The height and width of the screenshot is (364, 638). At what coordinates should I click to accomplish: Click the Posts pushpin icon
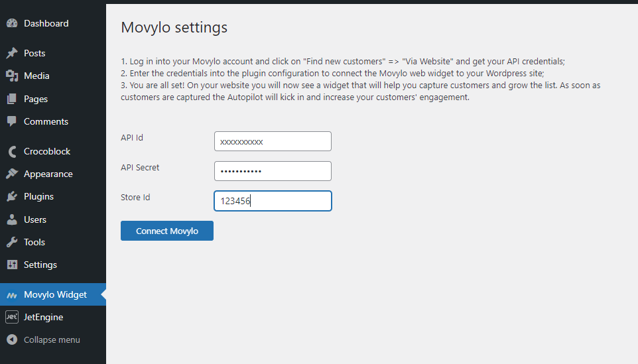(x=12, y=53)
